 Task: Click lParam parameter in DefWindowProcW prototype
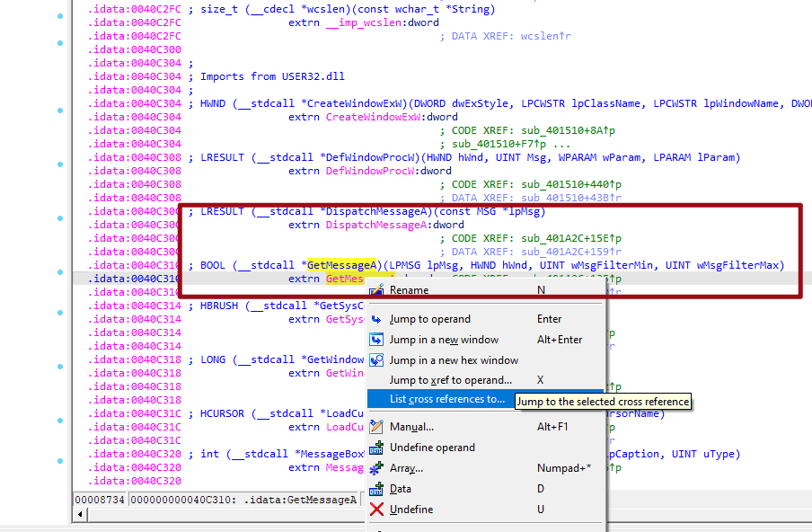(x=716, y=157)
